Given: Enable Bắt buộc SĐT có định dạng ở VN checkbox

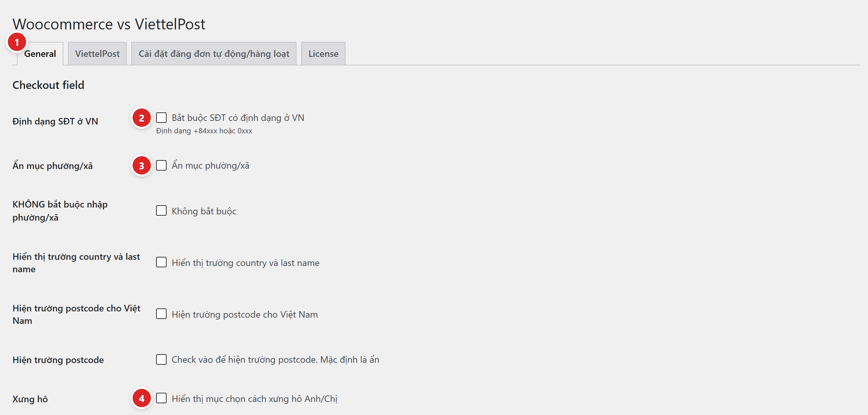Looking at the screenshot, I should point(161,118).
